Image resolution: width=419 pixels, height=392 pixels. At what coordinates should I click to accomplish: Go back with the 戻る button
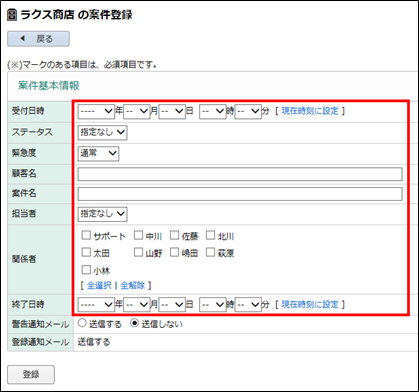pyautogui.click(x=38, y=39)
